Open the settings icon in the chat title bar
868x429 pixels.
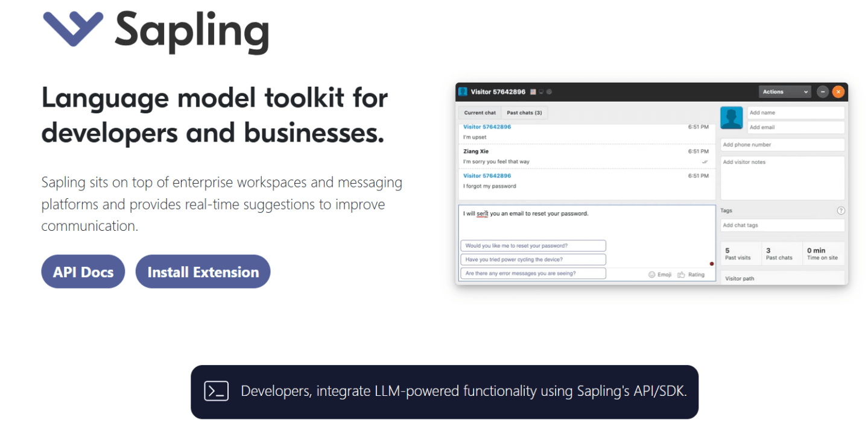click(549, 92)
